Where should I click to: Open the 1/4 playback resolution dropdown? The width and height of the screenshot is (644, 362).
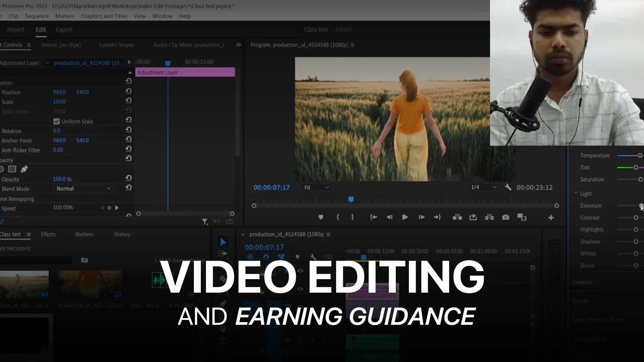(x=483, y=187)
